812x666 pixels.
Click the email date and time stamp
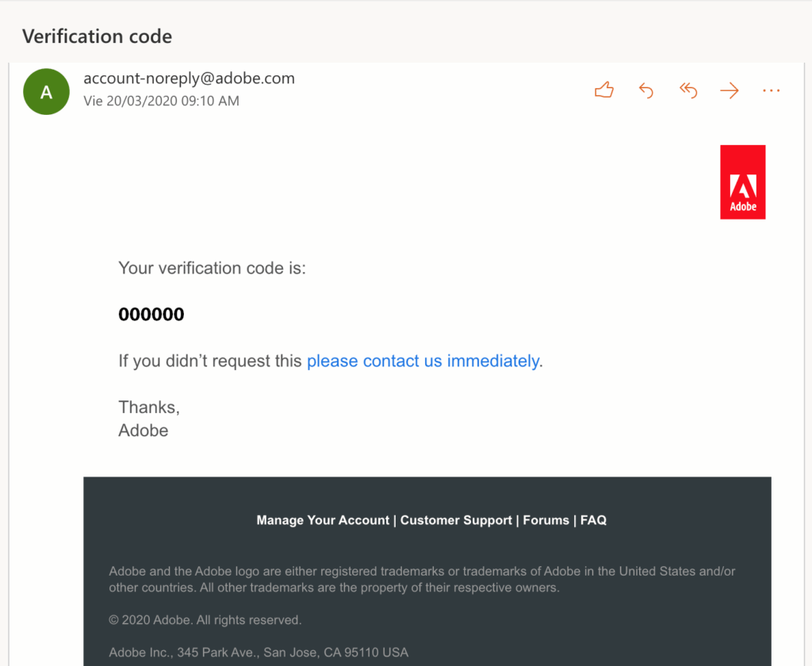(161, 101)
